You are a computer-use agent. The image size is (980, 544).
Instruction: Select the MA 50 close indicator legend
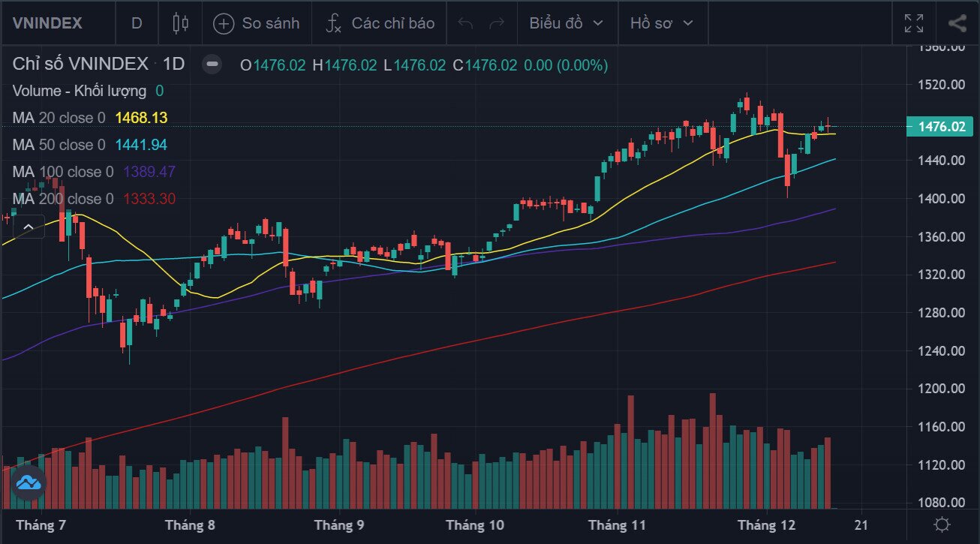[59, 145]
